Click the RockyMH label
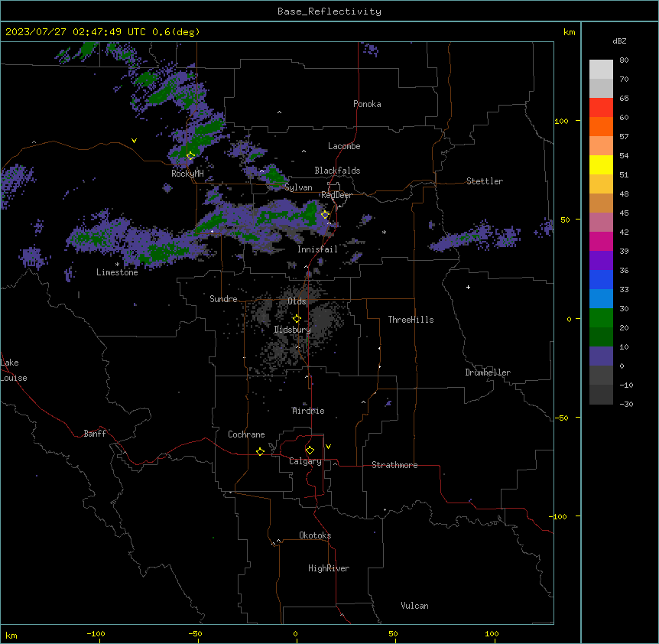Screen dimensions: 659x644 pos(187,174)
